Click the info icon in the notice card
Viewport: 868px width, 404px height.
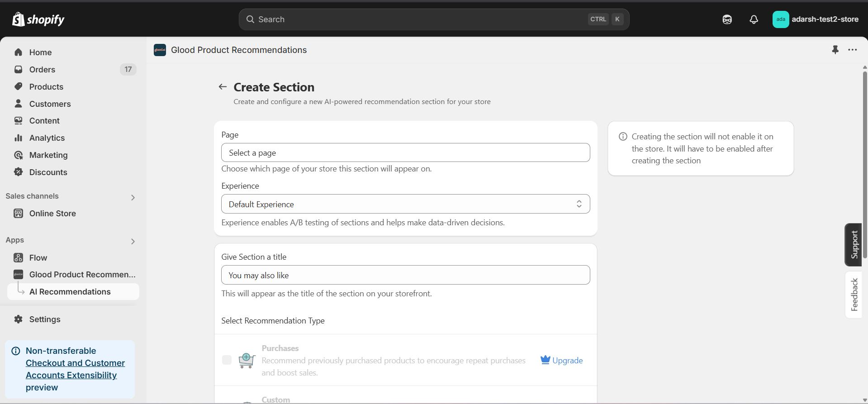(x=623, y=137)
